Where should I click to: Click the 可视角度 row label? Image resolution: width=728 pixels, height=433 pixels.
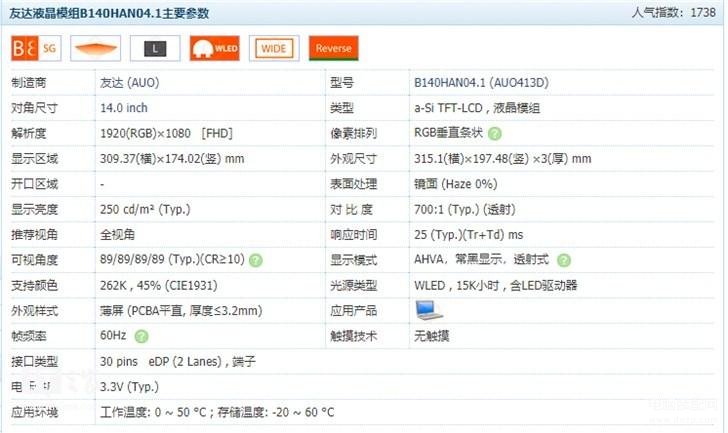(34, 260)
